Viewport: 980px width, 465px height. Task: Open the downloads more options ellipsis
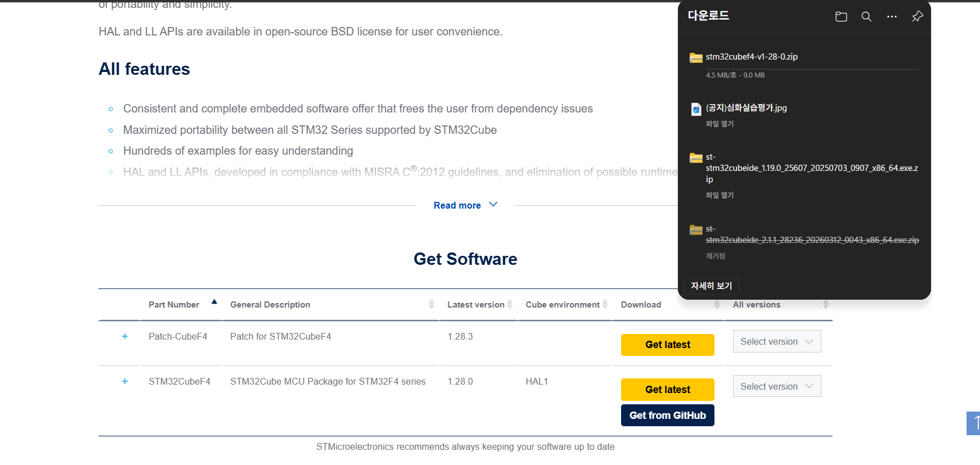pyautogui.click(x=892, y=17)
